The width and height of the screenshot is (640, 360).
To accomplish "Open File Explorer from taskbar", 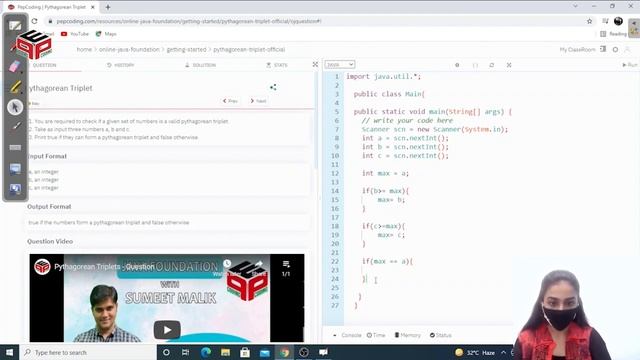I will pyautogui.click(x=225, y=352).
